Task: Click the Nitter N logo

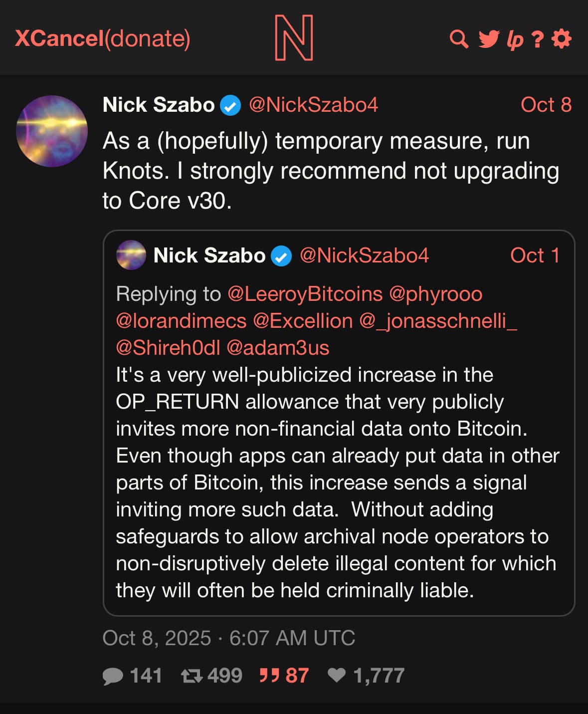Action: pyautogui.click(x=294, y=38)
